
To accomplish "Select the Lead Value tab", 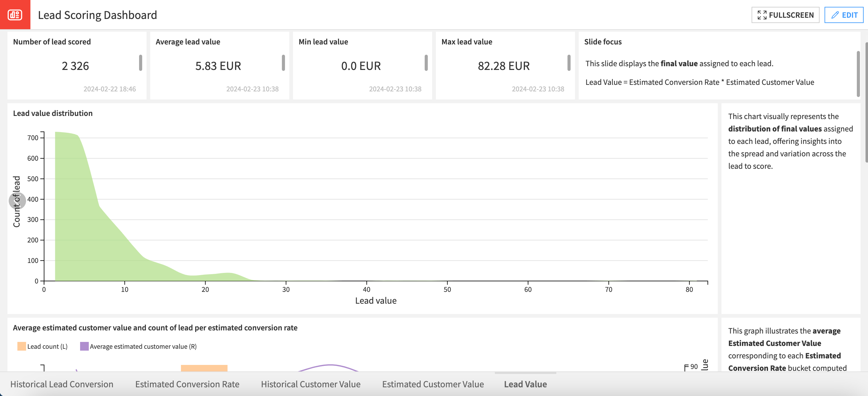I will [x=525, y=384].
